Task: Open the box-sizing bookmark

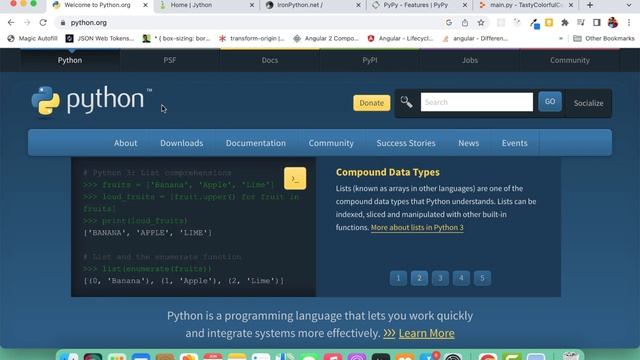Action: (176, 38)
